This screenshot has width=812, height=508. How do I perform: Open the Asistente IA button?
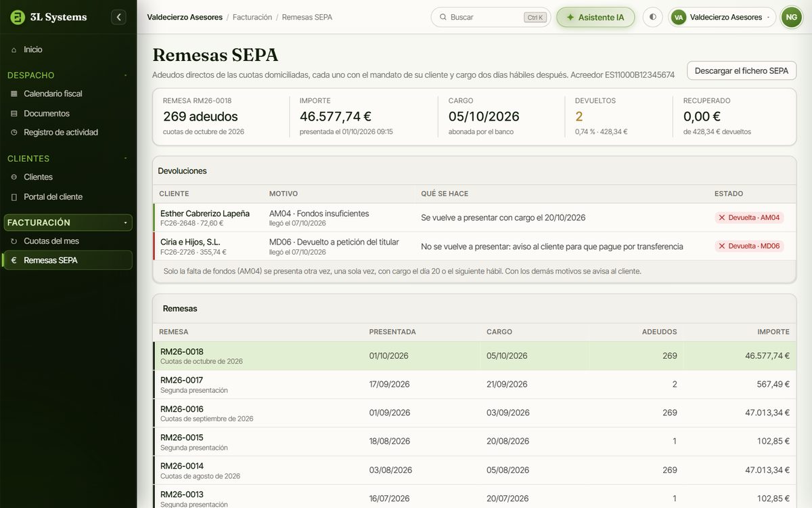pos(595,17)
